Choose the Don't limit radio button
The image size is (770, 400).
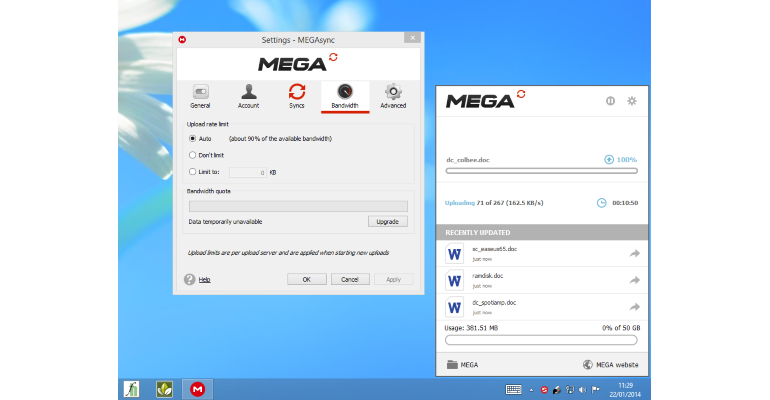[192, 155]
